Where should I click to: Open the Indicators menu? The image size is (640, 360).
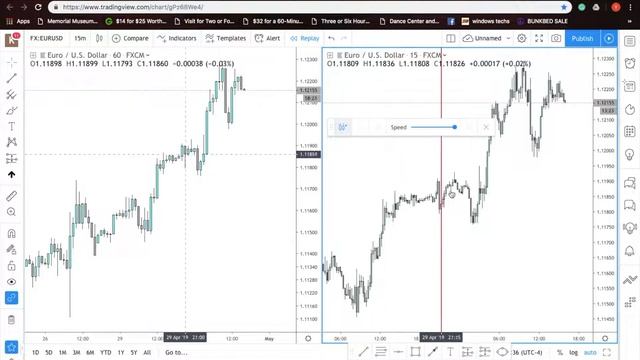(x=177, y=38)
